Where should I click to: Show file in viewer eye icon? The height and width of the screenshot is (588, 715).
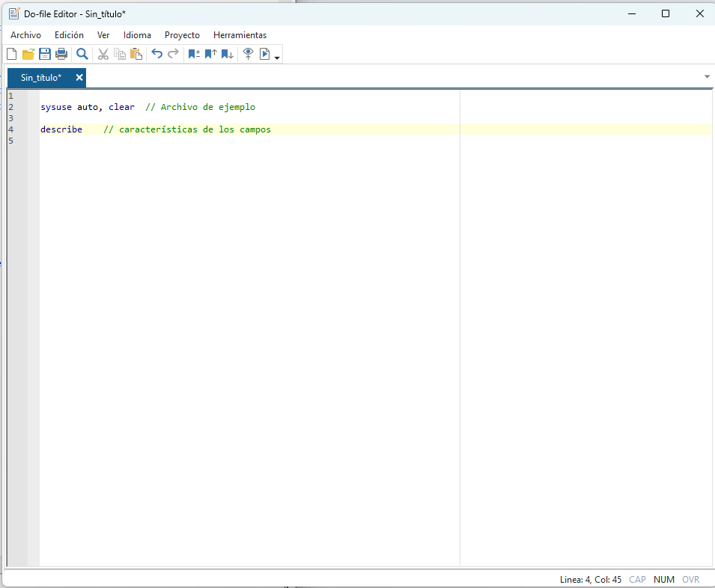click(249, 54)
